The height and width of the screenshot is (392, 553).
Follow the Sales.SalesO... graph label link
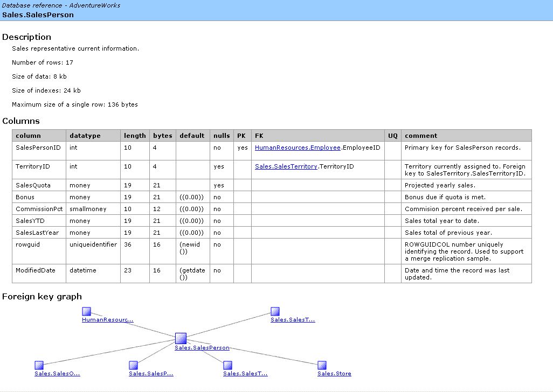(x=57, y=374)
